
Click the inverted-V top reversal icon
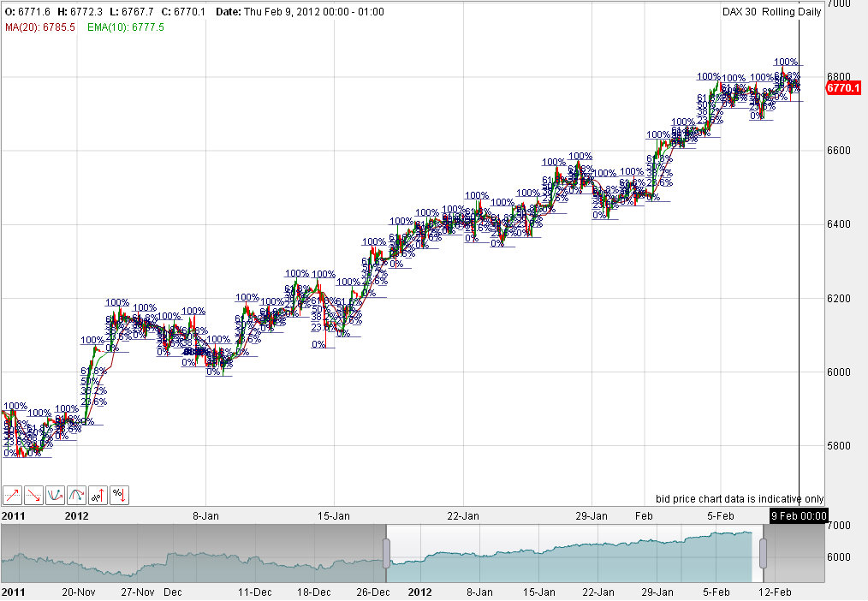click(76, 495)
